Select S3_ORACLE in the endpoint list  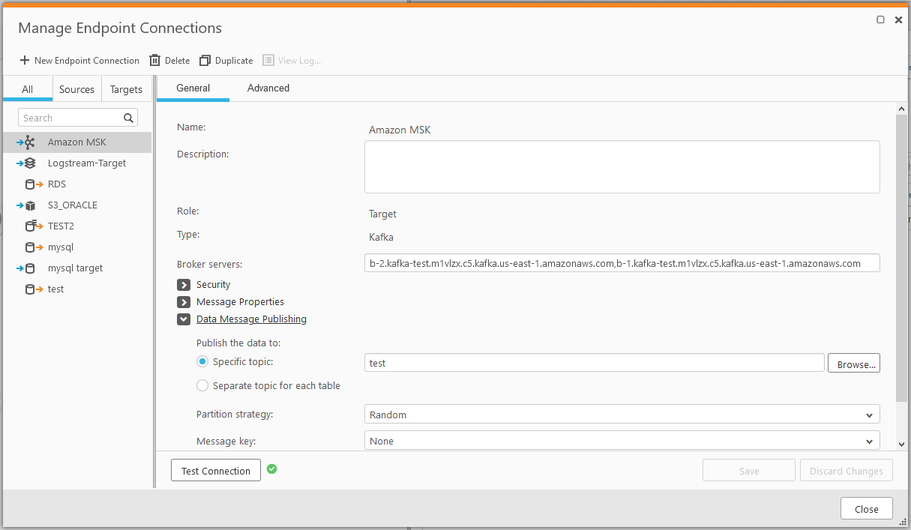pyautogui.click(x=77, y=205)
